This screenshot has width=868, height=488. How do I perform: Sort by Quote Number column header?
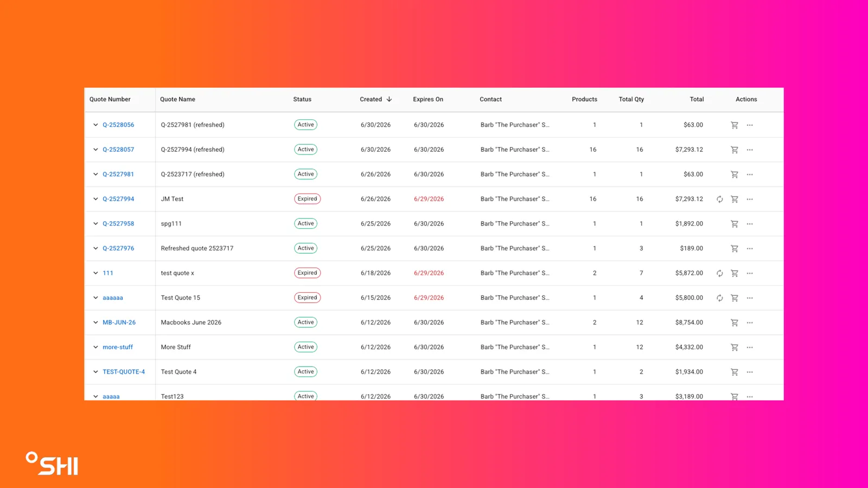point(110,99)
